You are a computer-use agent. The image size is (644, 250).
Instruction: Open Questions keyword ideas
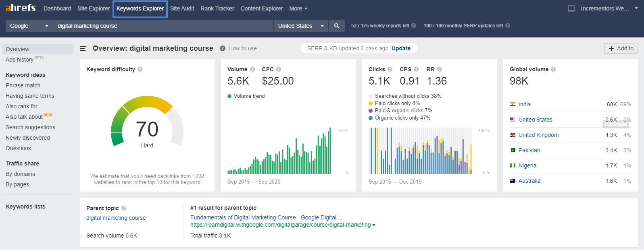(x=18, y=148)
